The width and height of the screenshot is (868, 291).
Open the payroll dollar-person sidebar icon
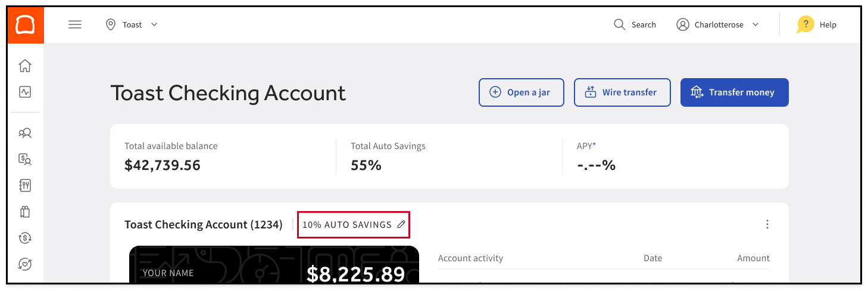pyautogui.click(x=25, y=159)
